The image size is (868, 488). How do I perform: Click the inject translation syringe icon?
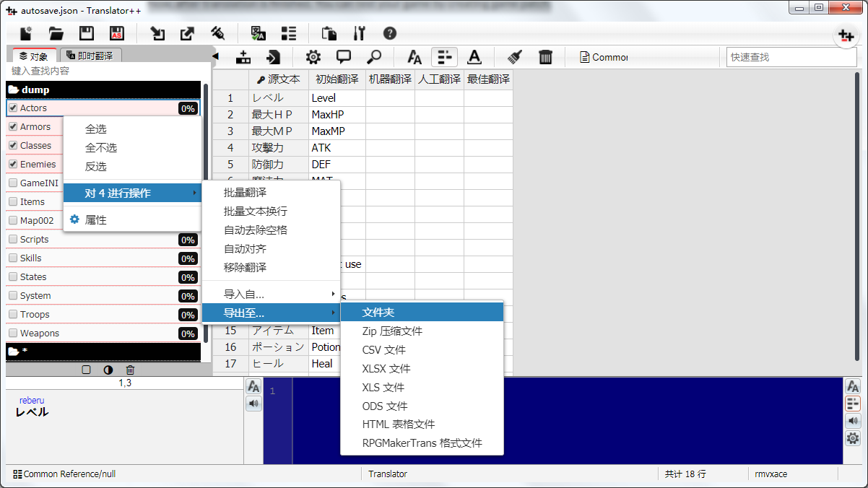tap(217, 33)
